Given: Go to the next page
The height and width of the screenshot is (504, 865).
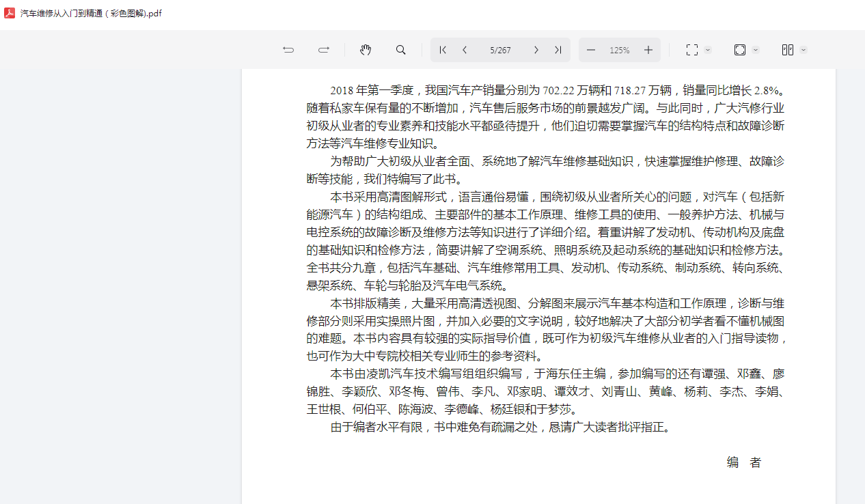Looking at the screenshot, I should pyautogui.click(x=536, y=50).
